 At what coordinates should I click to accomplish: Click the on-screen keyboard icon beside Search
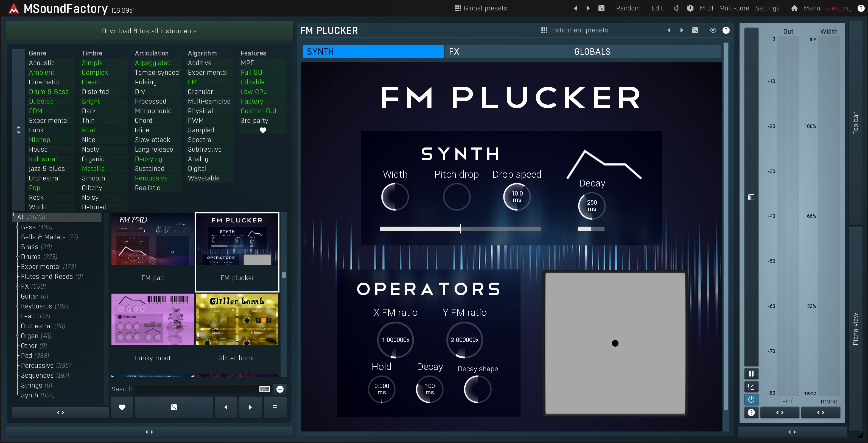pos(265,389)
